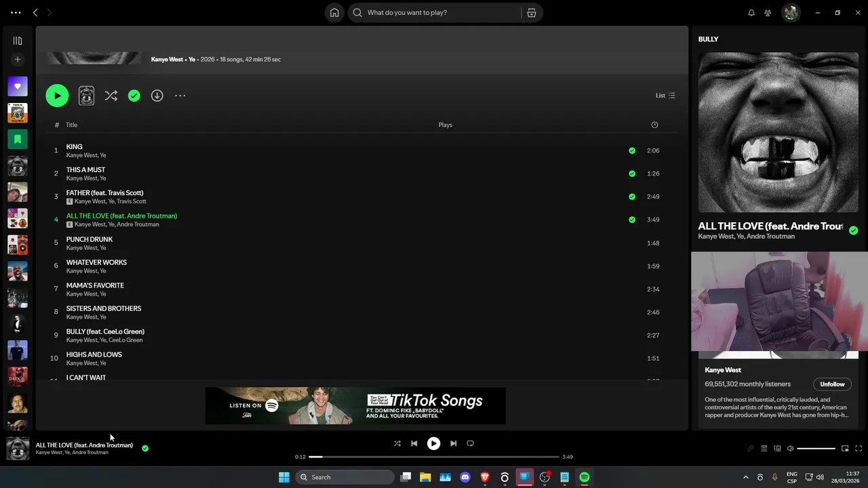Toggle saved checkmark for KING
Viewport: 868px width, 488px height.
(x=632, y=150)
